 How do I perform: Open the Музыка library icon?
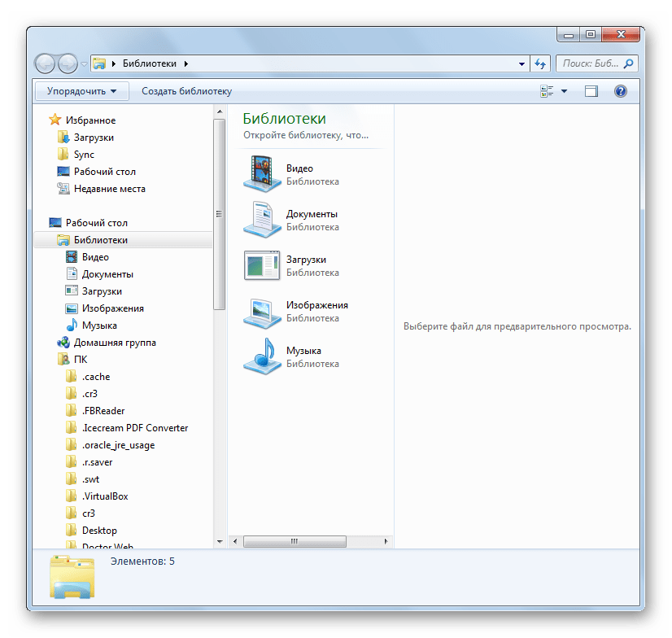coord(261,356)
